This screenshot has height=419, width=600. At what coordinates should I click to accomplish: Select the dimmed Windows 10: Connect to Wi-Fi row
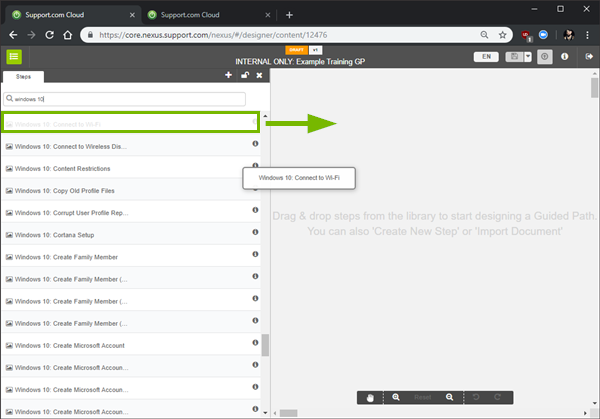point(130,122)
